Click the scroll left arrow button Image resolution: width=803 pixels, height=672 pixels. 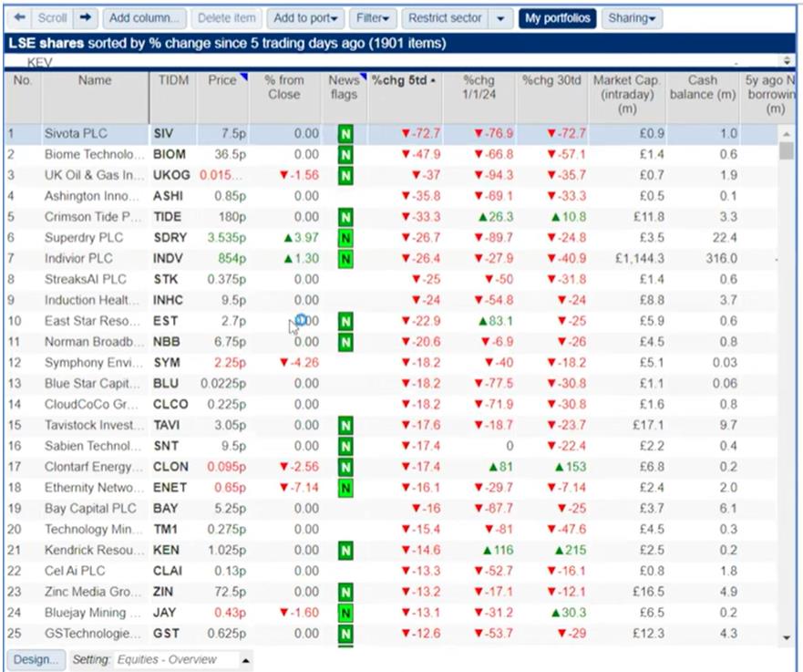click(x=20, y=18)
